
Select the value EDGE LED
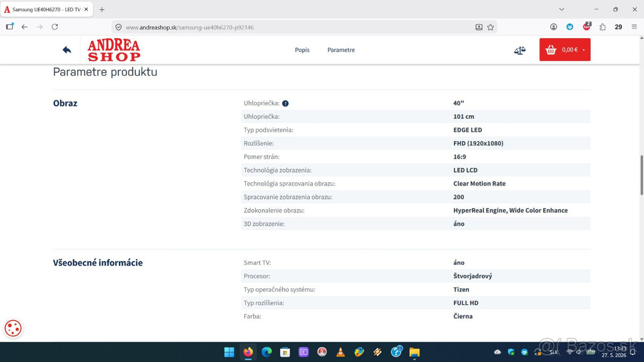click(467, 130)
